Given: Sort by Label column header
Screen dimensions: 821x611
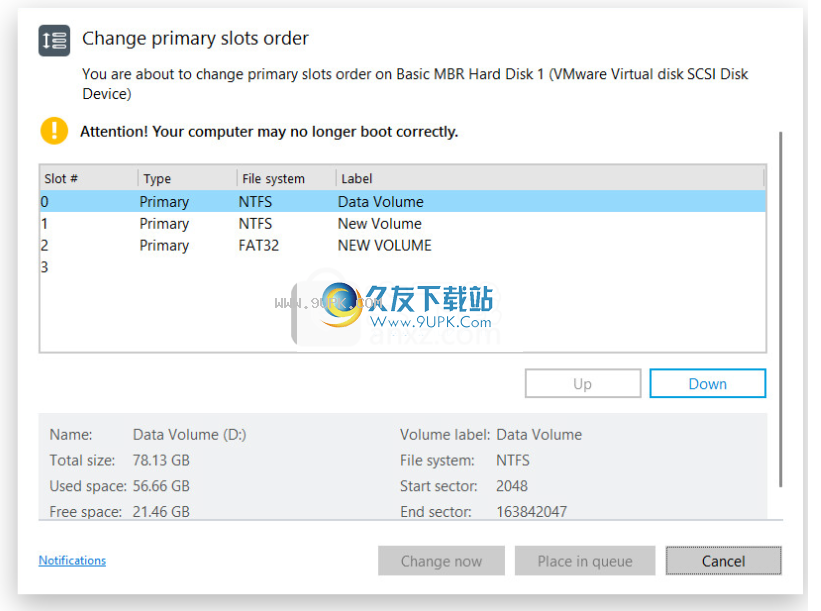Looking at the screenshot, I should point(550,179).
